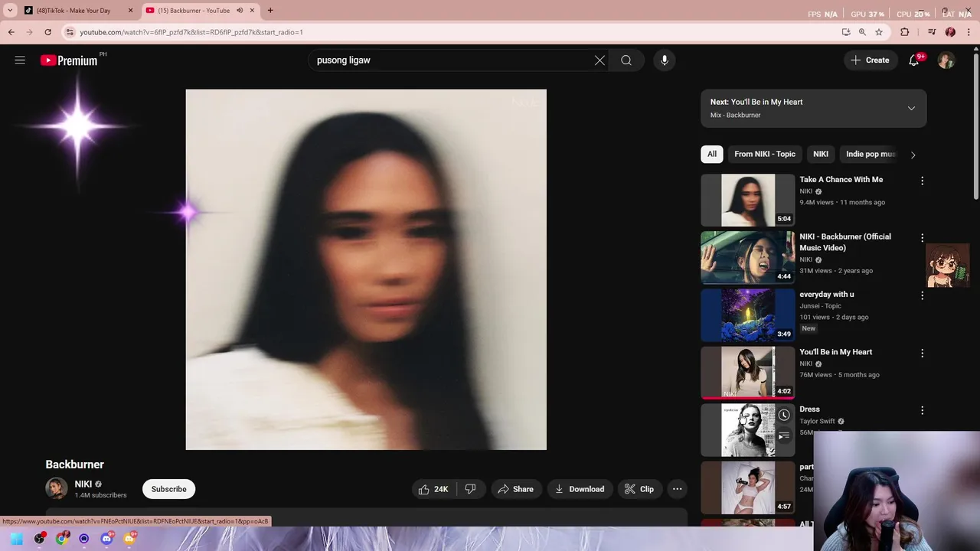Click the Share button
The width and height of the screenshot is (980, 551).
tap(516, 489)
